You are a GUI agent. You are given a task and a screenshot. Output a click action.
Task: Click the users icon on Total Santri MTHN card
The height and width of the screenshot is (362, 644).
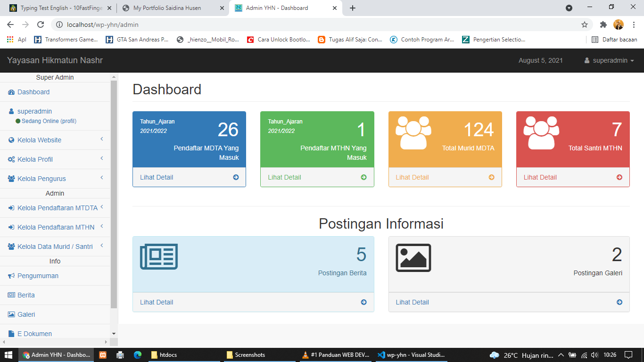541,132
